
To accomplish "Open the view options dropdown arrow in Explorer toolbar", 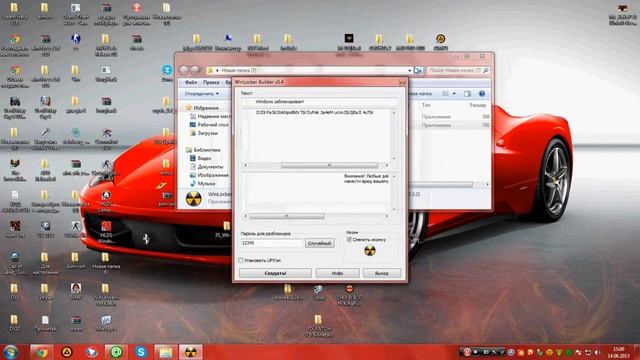I will (454, 93).
